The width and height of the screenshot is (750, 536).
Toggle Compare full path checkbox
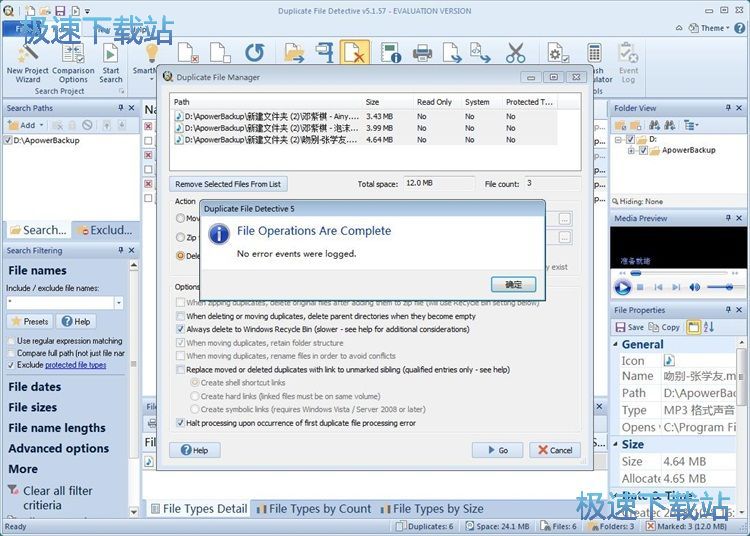pyautogui.click(x=11, y=353)
